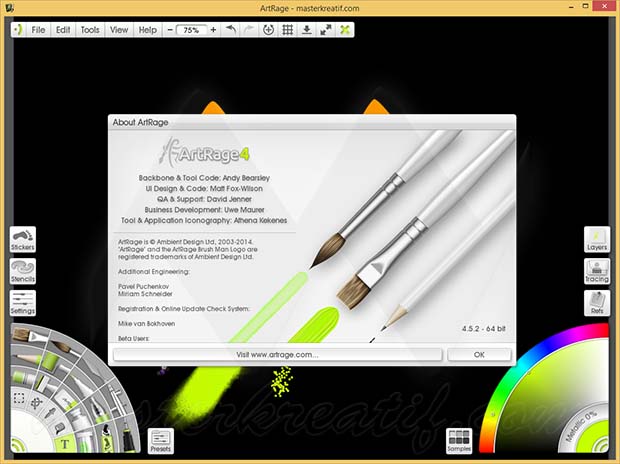Activate the Text tool (T)
The image size is (620, 464).
[x=65, y=443]
